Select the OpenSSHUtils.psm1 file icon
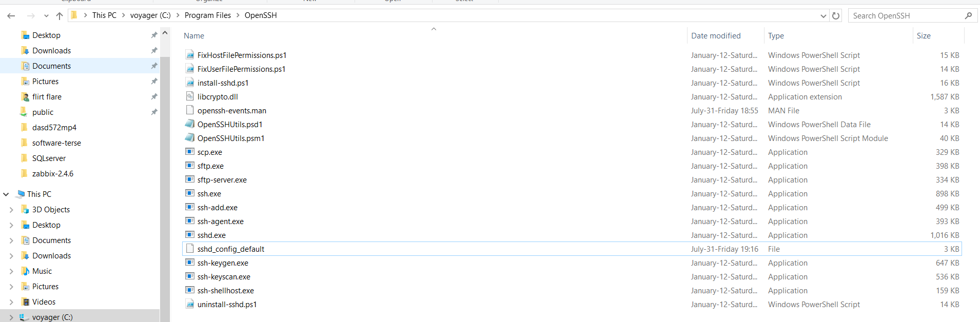 190,138
